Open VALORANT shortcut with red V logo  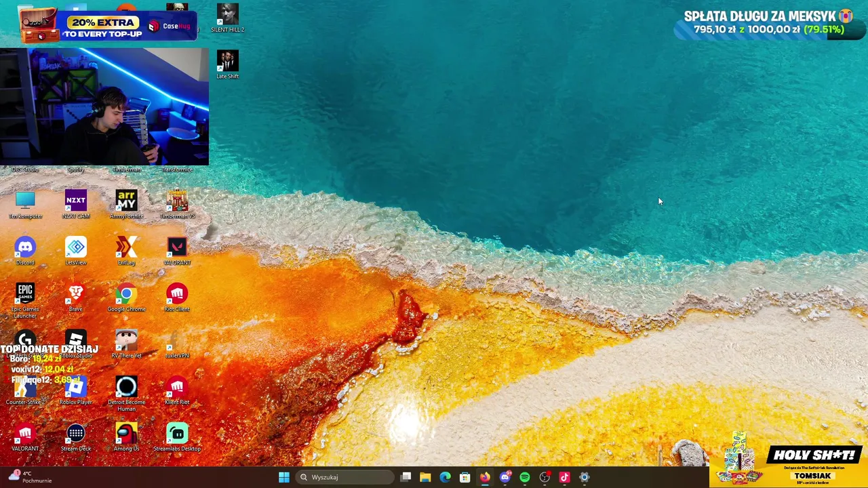(177, 251)
